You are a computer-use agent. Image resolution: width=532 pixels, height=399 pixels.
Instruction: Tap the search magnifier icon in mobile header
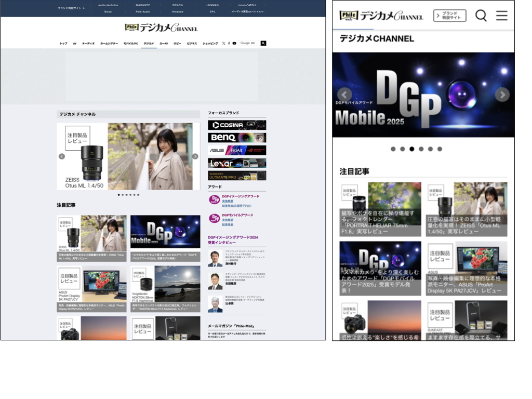coord(481,15)
